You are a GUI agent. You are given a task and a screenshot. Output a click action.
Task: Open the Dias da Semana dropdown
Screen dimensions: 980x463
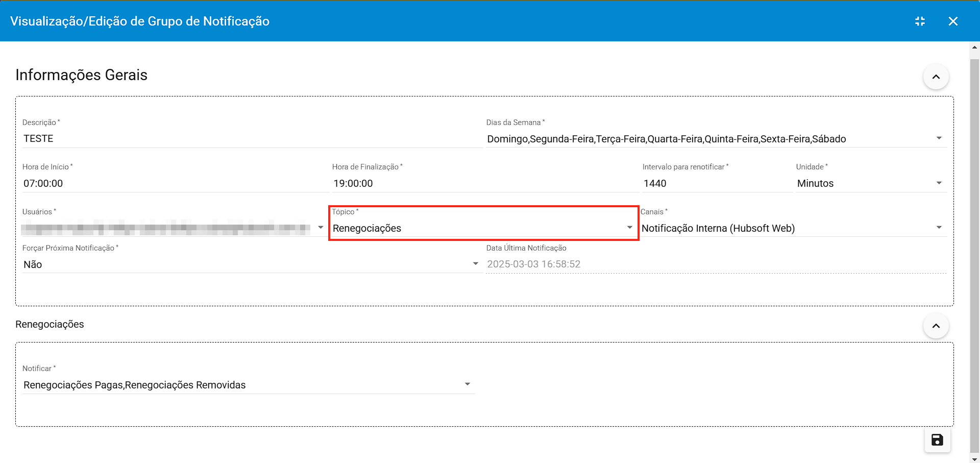717,139
